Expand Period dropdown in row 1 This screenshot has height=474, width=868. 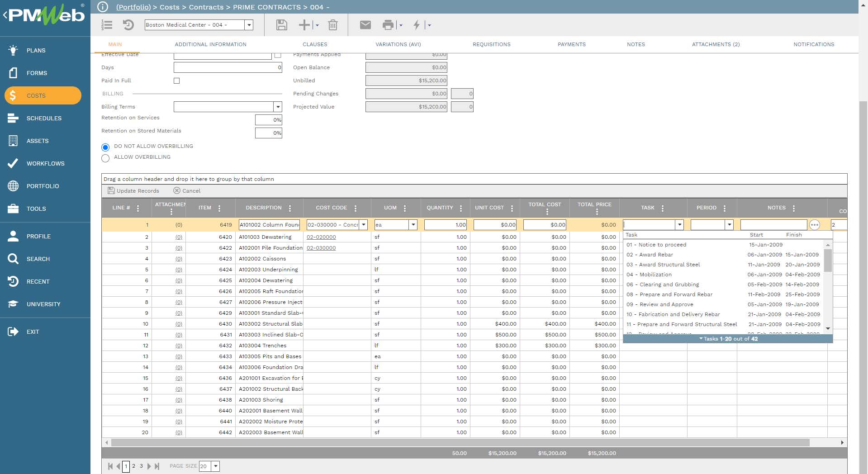tap(729, 225)
